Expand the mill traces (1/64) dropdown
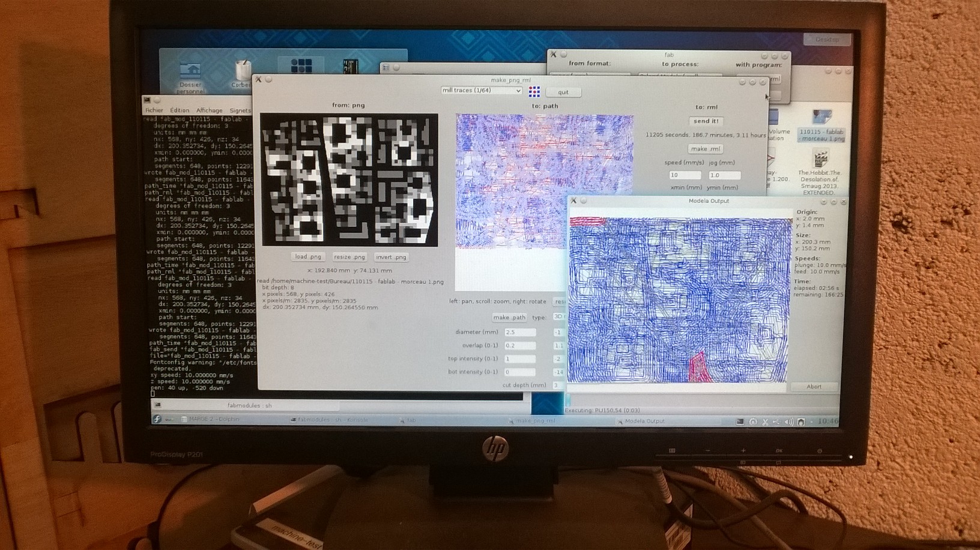This screenshot has width=980, height=550. pyautogui.click(x=481, y=91)
